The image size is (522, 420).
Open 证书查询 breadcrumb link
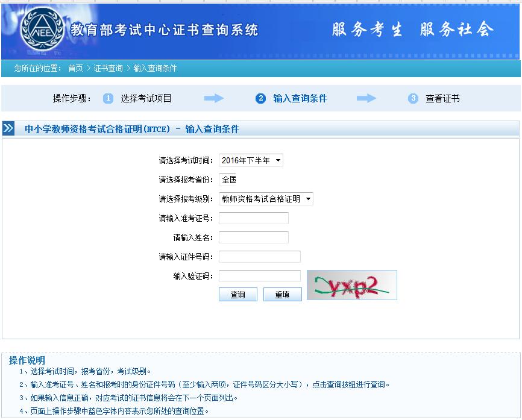108,69
